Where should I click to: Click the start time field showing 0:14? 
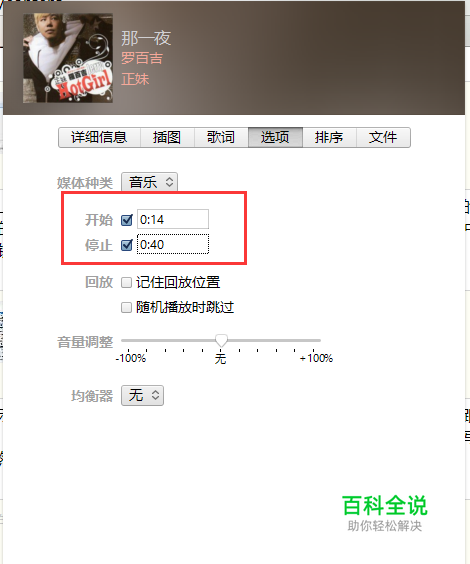[x=173, y=219]
